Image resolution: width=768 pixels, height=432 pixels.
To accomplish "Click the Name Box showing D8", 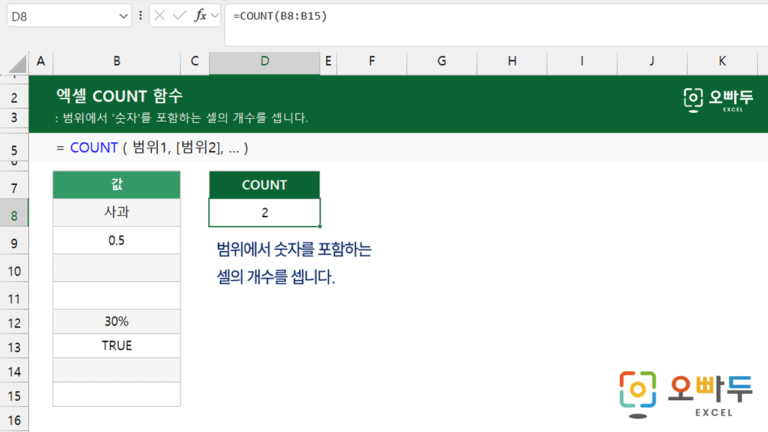I will (x=69, y=16).
